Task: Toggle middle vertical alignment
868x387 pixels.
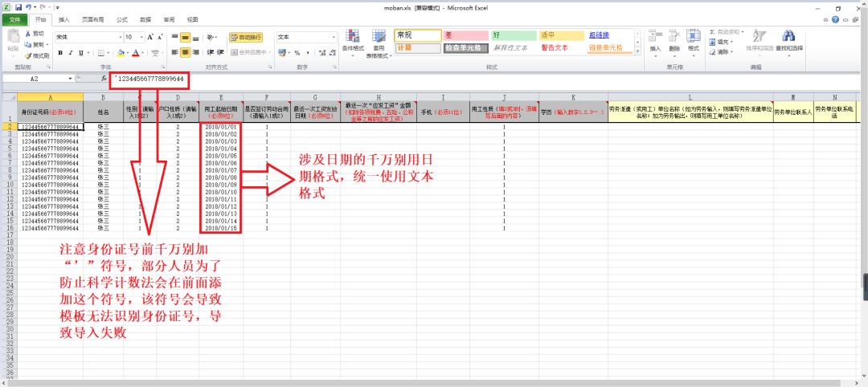Action: [186, 37]
